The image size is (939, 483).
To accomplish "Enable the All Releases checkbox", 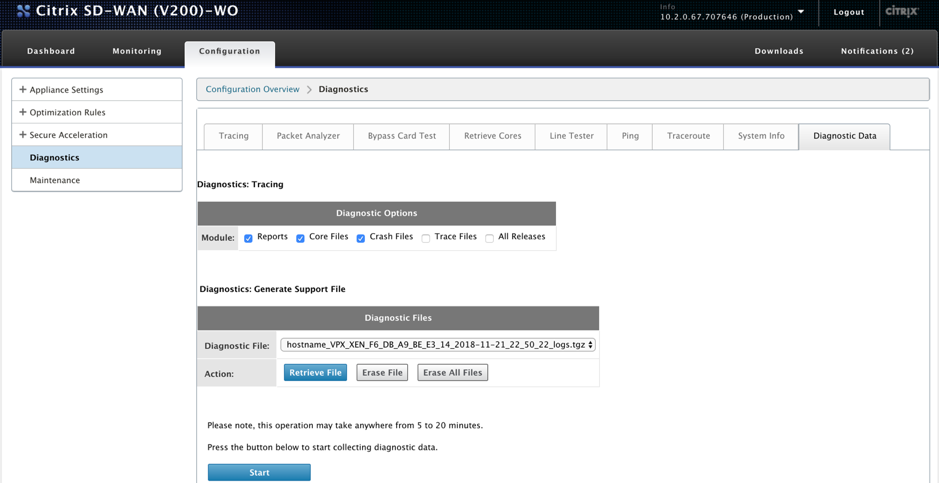I will click(489, 238).
